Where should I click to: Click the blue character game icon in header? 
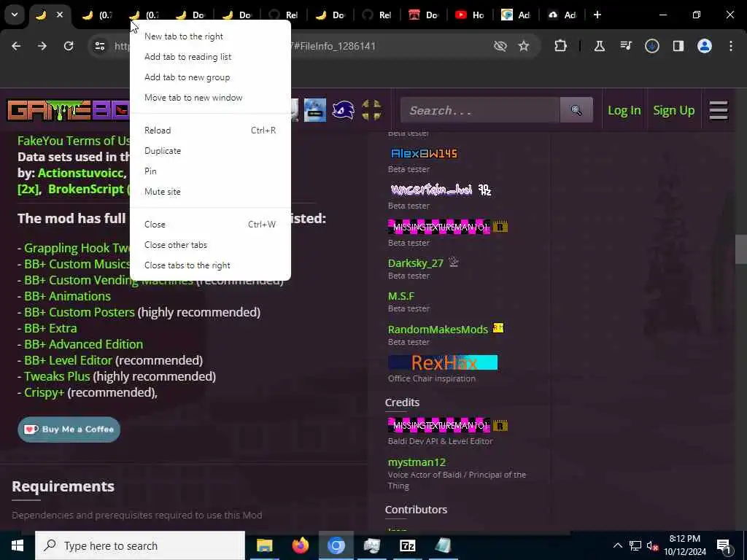click(315, 110)
